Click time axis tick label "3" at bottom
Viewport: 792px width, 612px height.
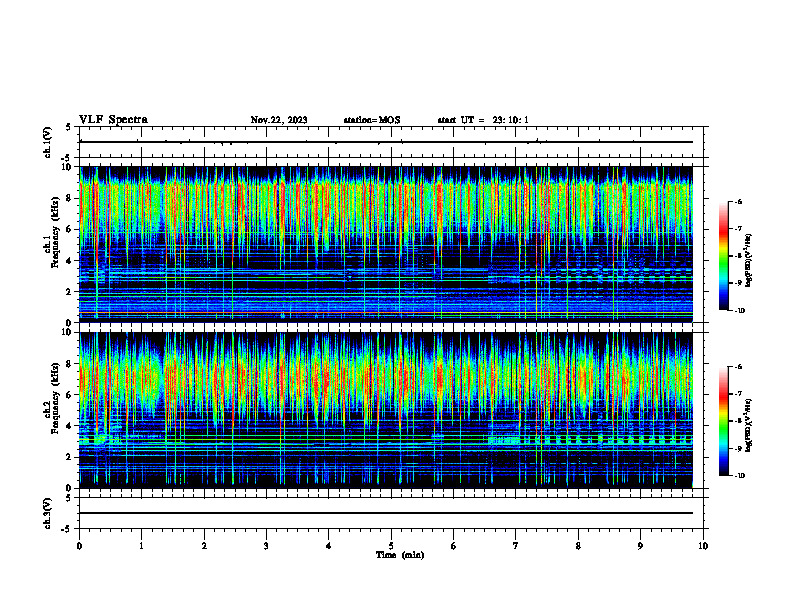(266, 546)
